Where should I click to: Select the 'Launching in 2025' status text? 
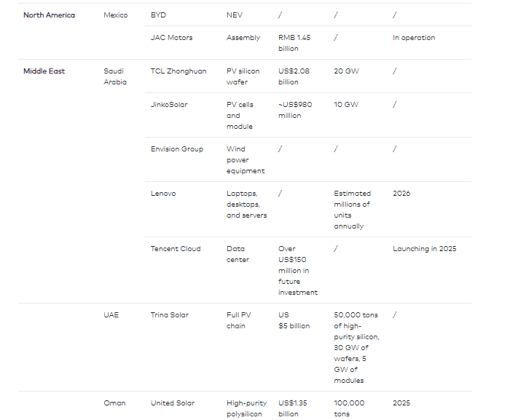[425, 249]
